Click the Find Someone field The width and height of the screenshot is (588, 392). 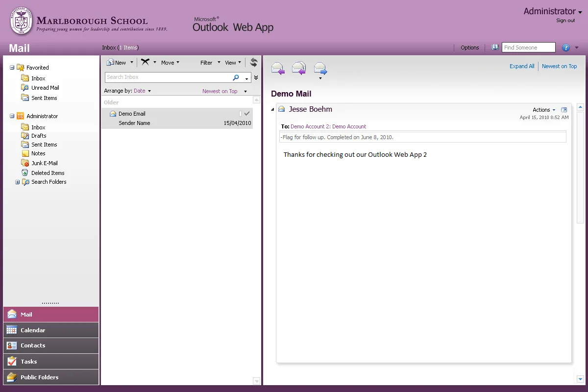coord(529,48)
